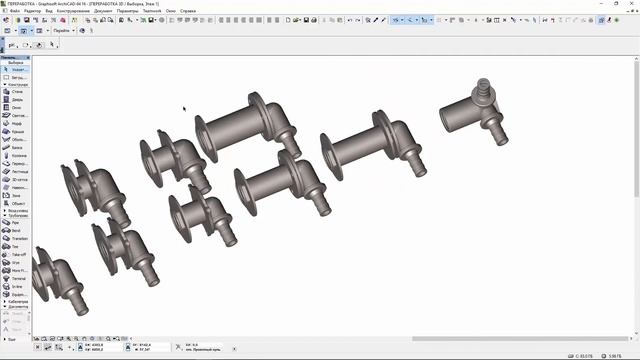Open the Редактор menu
This screenshot has height=360, width=640.
pyautogui.click(x=33, y=11)
